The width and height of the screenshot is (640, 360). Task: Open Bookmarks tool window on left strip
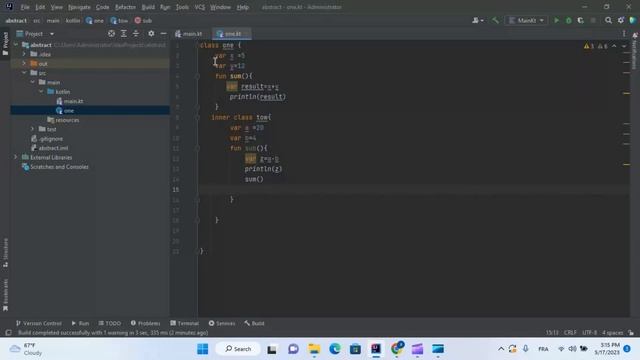[x=5, y=295]
